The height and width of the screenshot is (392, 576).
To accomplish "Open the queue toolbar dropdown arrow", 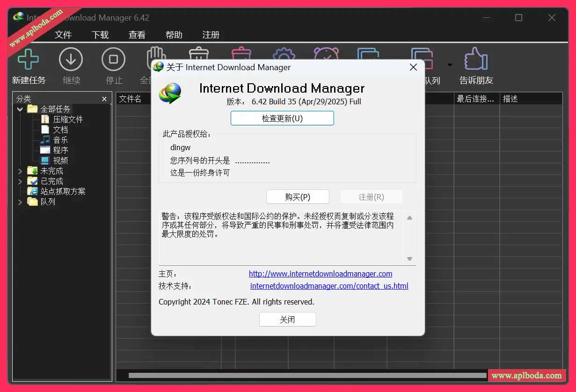I will click(x=450, y=65).
